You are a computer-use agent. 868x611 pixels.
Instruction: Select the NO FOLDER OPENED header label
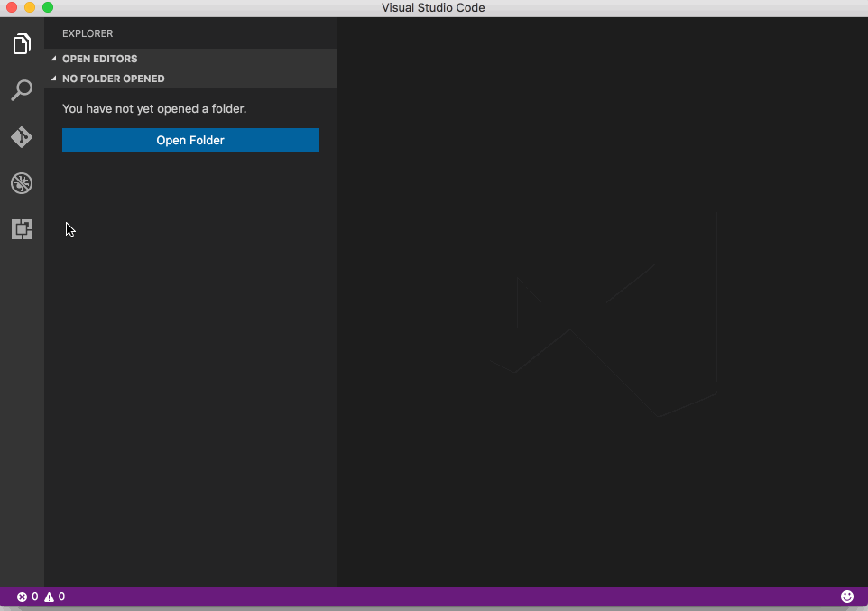pyautogui.click(x=114, y=79)
